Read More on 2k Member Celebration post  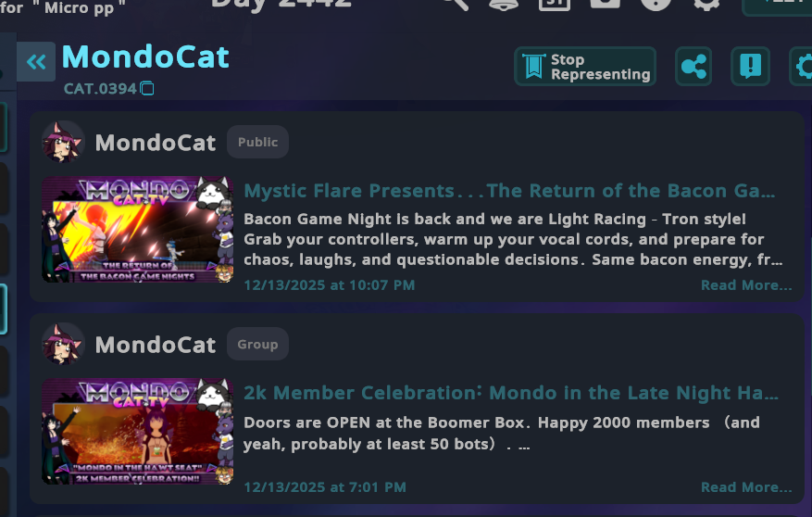746,487
